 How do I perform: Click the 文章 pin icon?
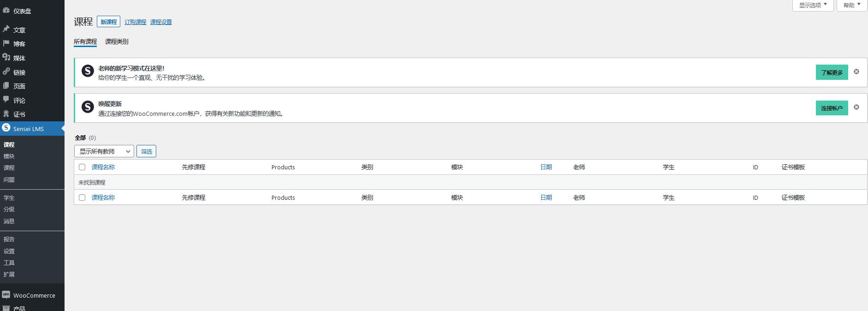pos(6,29)
